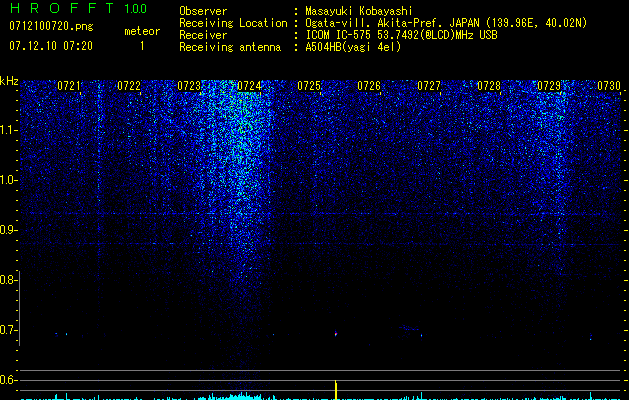This screenshot has height=400, width=629.
Task: Click the 0724 time marker
Action: (249, 86)
